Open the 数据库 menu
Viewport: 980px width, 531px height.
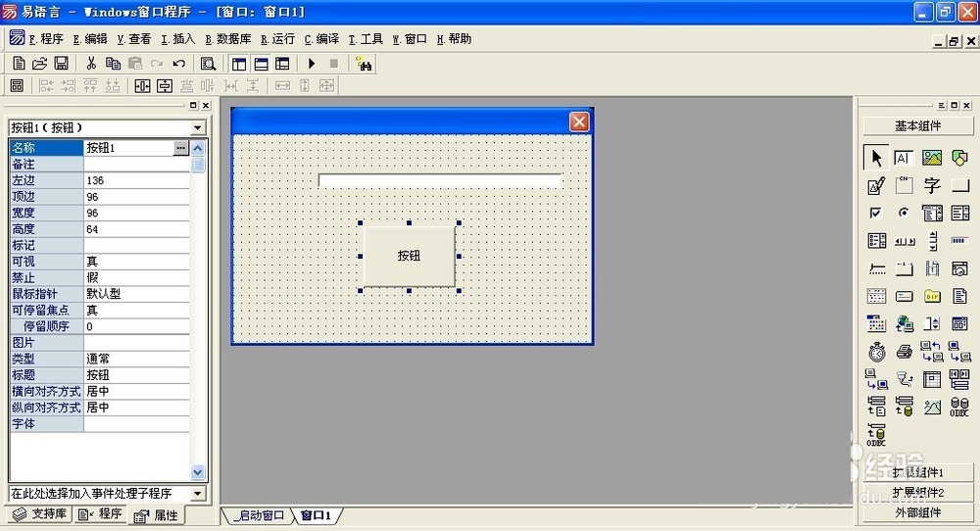click(228, 39)
